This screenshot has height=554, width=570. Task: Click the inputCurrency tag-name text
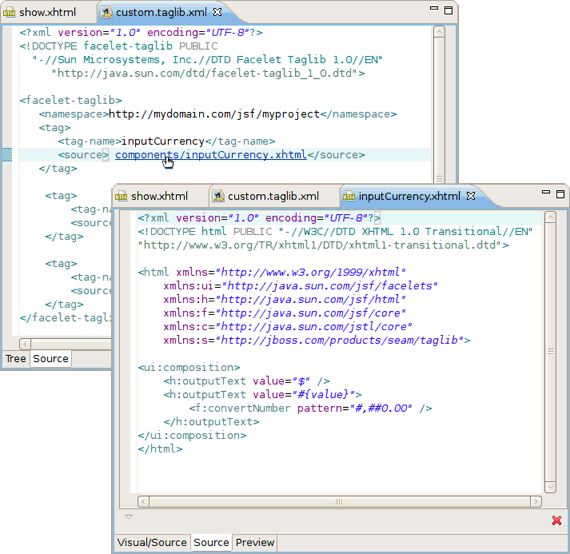tap(163, 141)
